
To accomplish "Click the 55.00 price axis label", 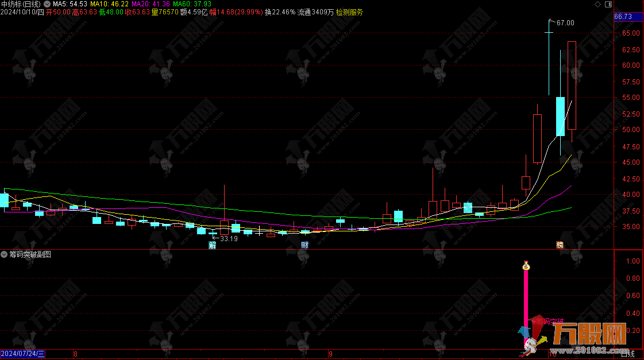I will [631, 98].
